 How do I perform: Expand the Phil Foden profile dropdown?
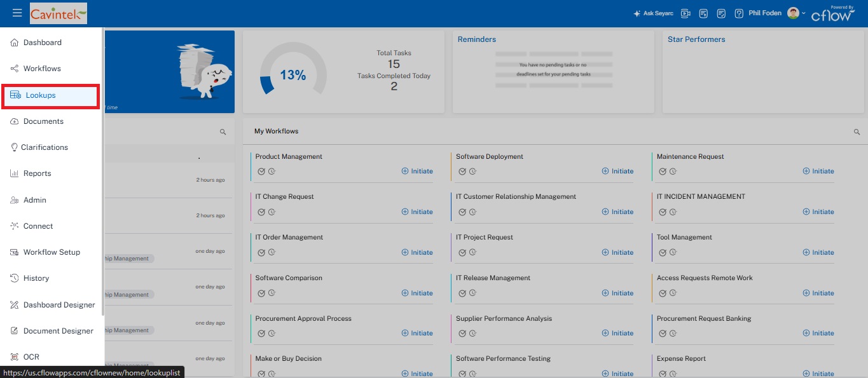[804, 13]
